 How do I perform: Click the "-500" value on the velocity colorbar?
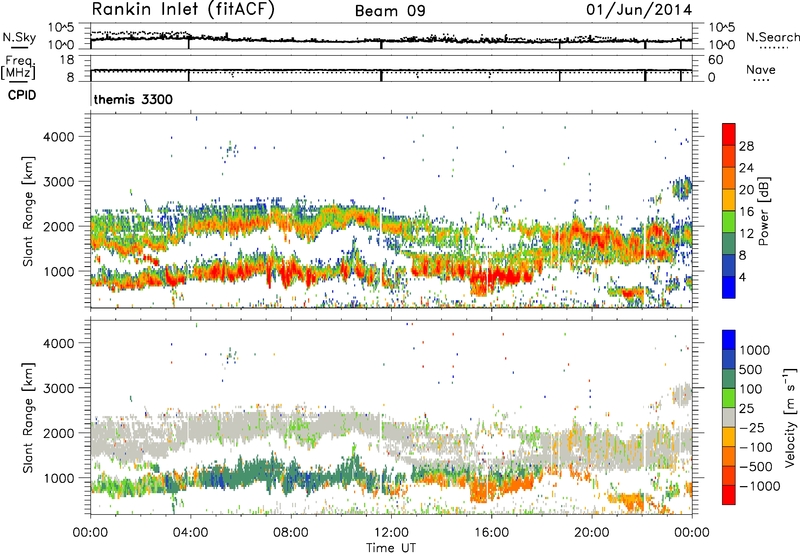[x=756, y=467]
